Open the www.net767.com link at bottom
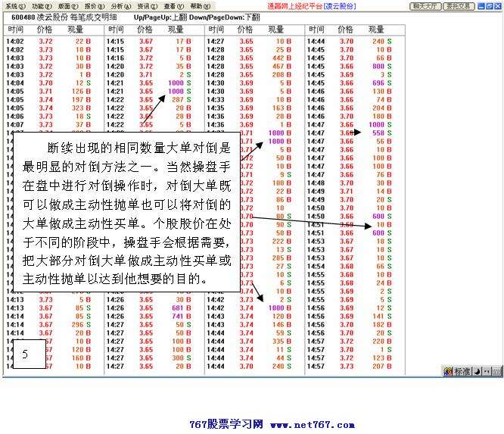Screen dimensions: 504x434 [302, 424]
